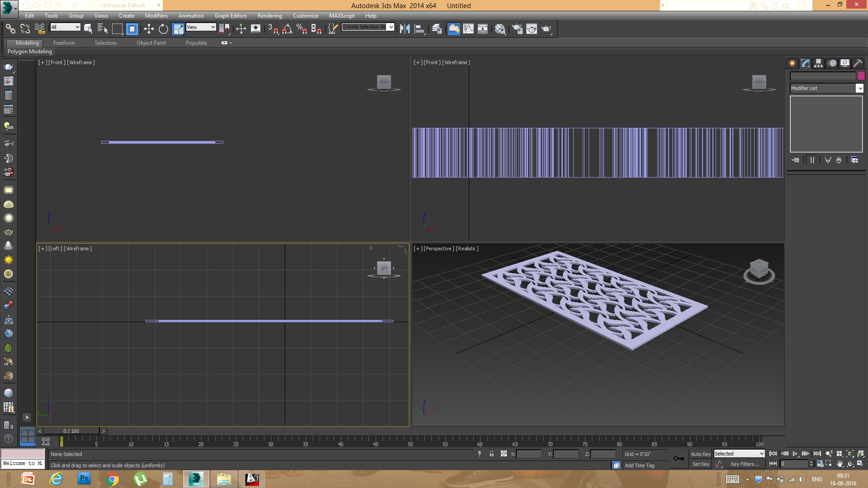Click the Mirror tool icon
The image size is (868, 488).
pos(405,29)
